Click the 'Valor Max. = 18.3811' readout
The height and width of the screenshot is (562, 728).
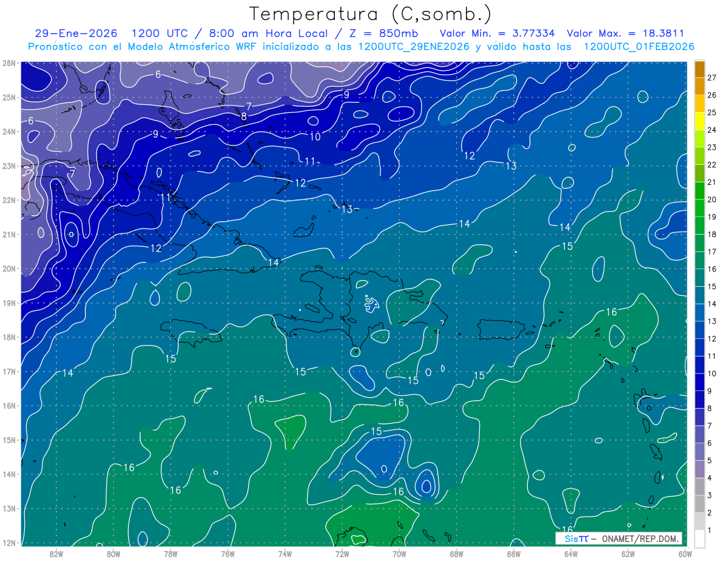point(625,33)
